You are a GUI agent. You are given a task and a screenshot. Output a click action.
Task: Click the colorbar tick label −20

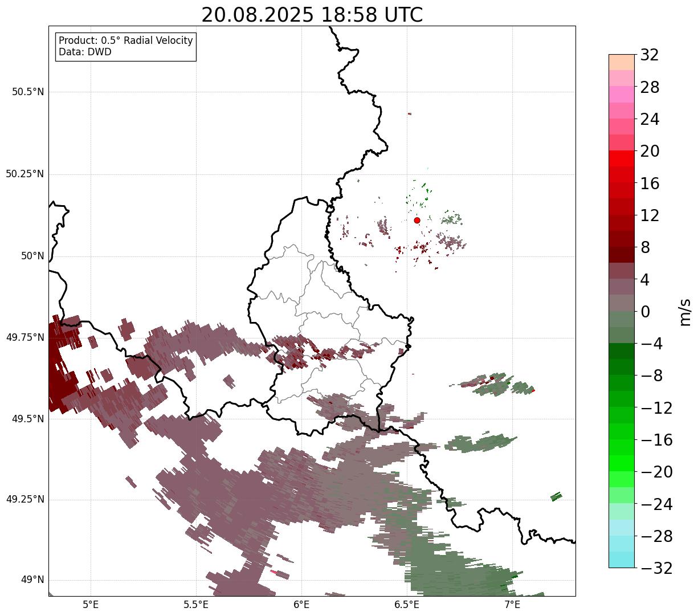coord(656,472)
